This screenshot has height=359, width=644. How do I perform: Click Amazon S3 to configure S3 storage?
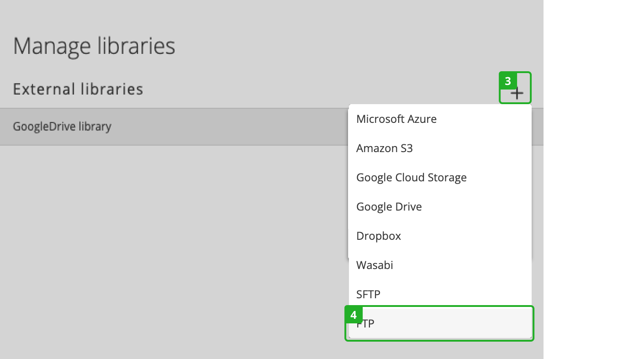[385, 148]
